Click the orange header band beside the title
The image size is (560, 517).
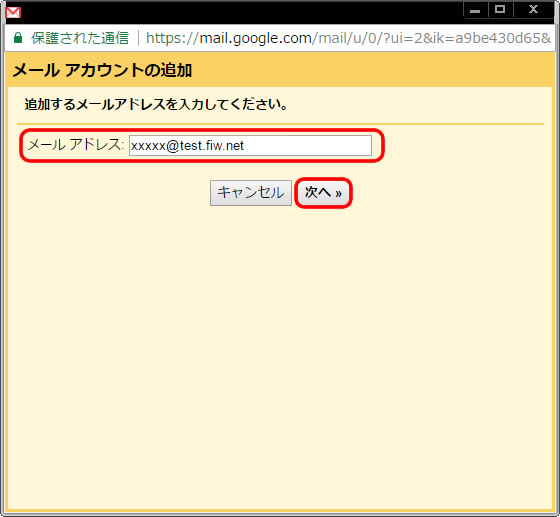(371, 70)
